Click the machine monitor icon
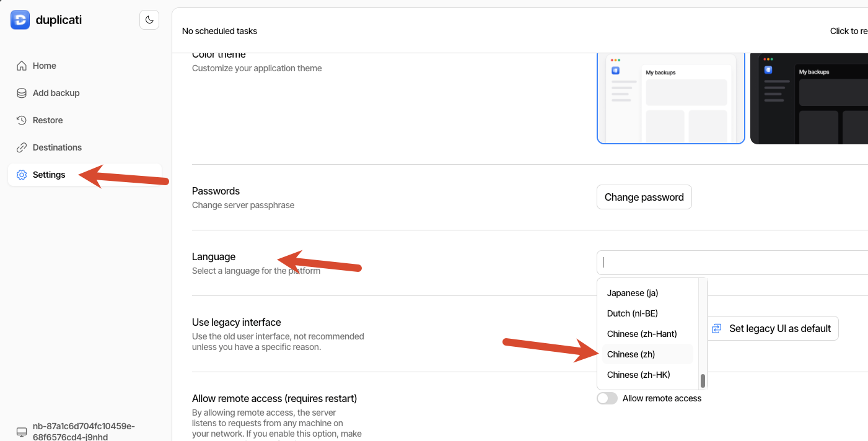This screenshot has width=868, height=441. pyautogui.click(x=22, y=432)
